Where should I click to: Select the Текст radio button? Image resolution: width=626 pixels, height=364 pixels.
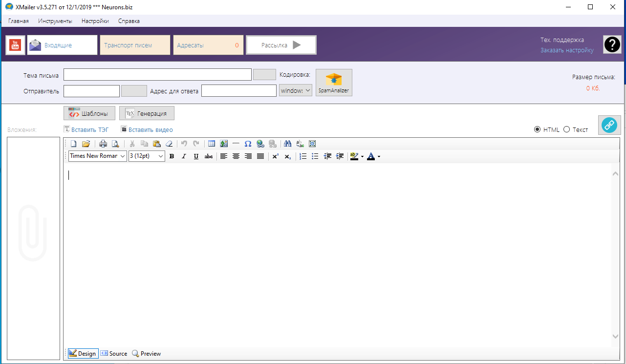coord(567,129)
